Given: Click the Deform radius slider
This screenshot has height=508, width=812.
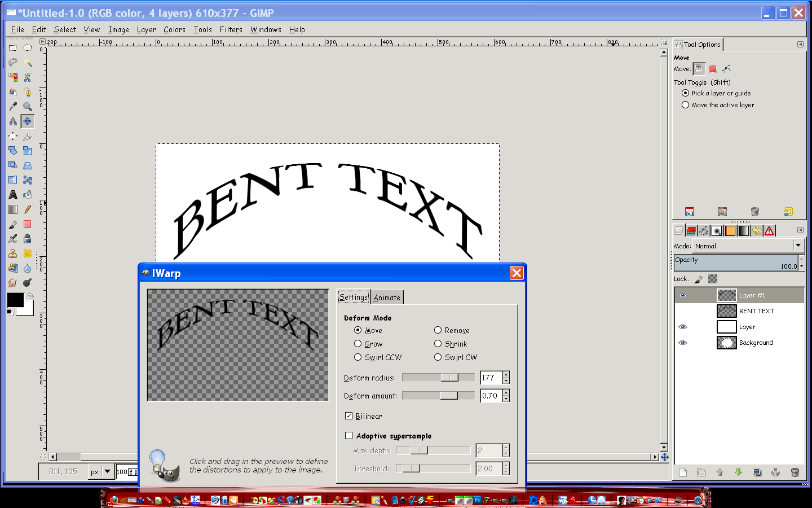Looking at the screenshot, I should pyautogui.click(x=438, y=378).
